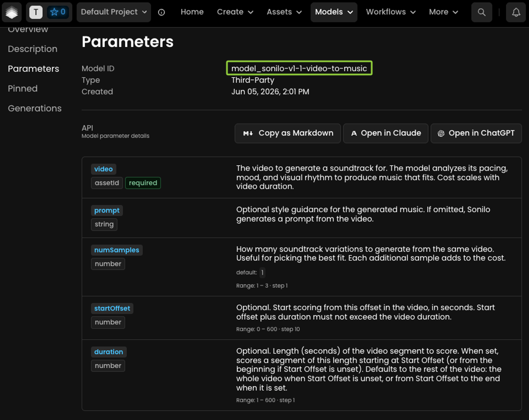Click the numSamples default value 1
Viewport: 529px width, 420px height.
(x=262, y=273)
